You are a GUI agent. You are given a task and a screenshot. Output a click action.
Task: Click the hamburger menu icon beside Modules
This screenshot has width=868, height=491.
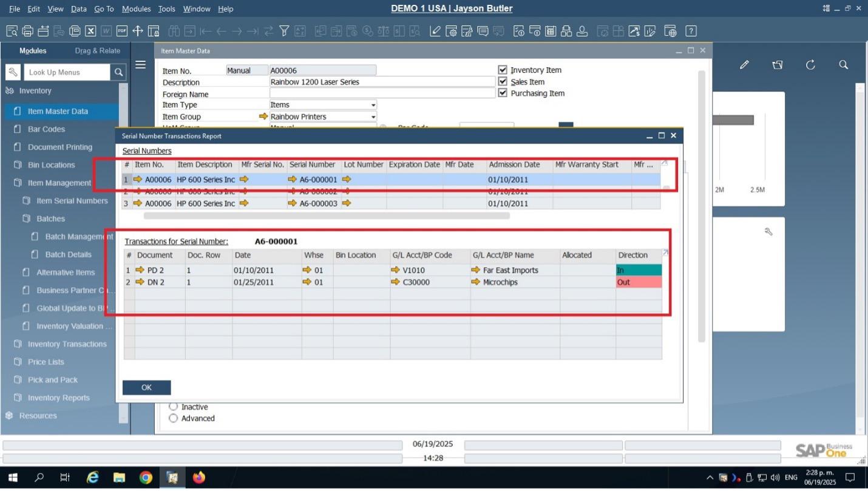(x=140, y=65)
